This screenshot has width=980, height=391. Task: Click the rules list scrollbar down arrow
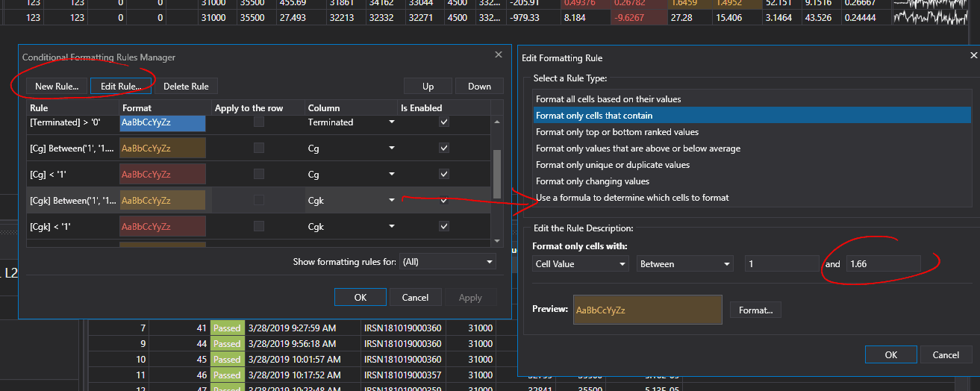point(498,240)
